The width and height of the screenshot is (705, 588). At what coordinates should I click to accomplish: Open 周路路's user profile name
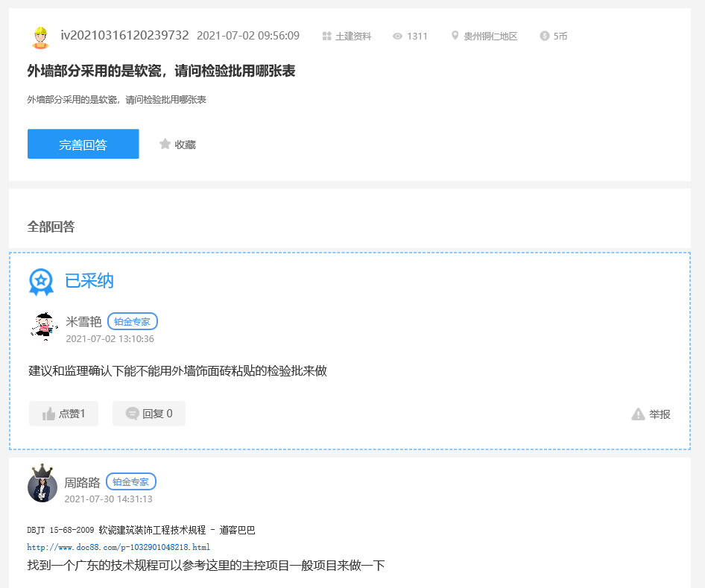tap(82, 482)
